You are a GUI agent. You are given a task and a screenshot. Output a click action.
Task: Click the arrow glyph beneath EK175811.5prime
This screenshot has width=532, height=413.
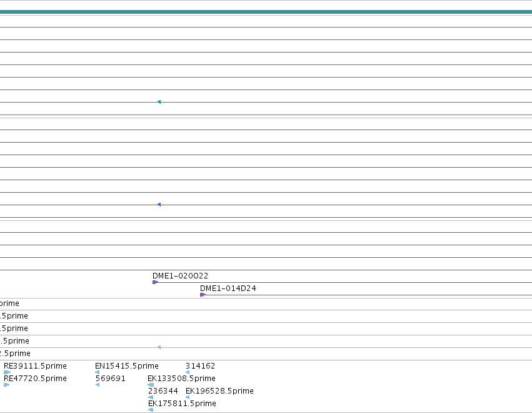pos(151,410)
